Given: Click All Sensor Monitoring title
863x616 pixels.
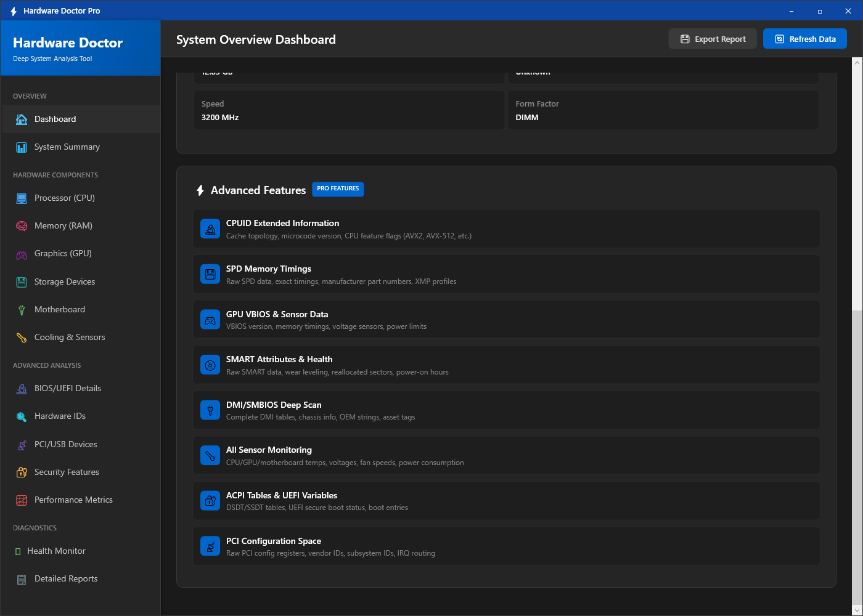Looking at the screenshot, I should tap(269, 450).
